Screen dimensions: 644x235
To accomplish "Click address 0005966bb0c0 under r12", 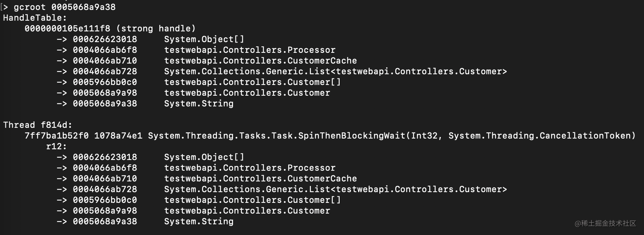I will (x=105, y=200).
